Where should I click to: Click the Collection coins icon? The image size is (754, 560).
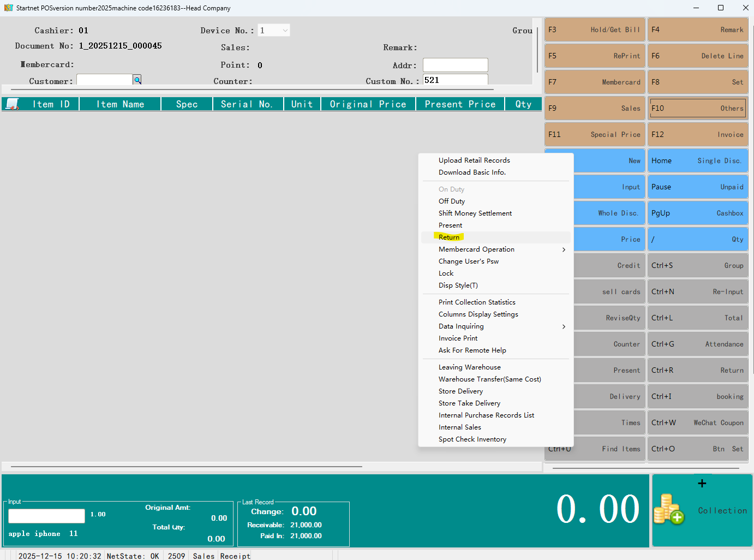(x=668, y=509)
